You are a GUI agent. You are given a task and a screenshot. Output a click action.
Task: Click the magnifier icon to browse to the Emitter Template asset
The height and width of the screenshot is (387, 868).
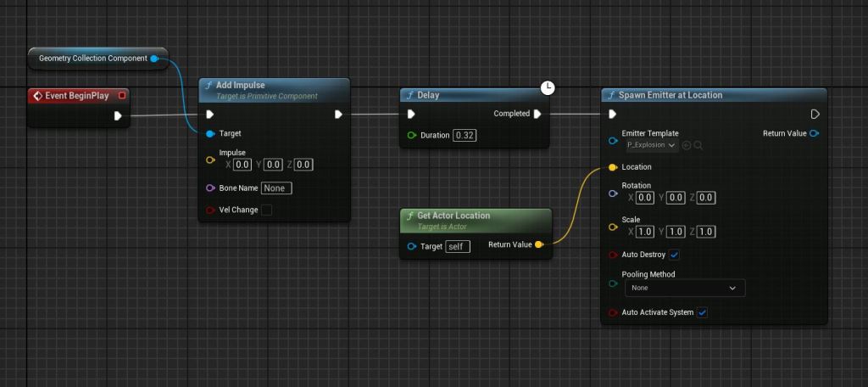698,145
